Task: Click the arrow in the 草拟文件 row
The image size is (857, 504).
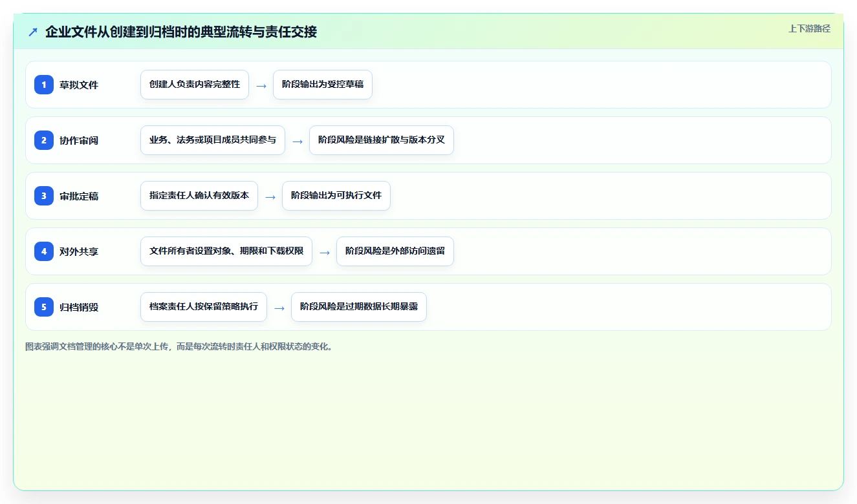Action: [x=261, y=85]
